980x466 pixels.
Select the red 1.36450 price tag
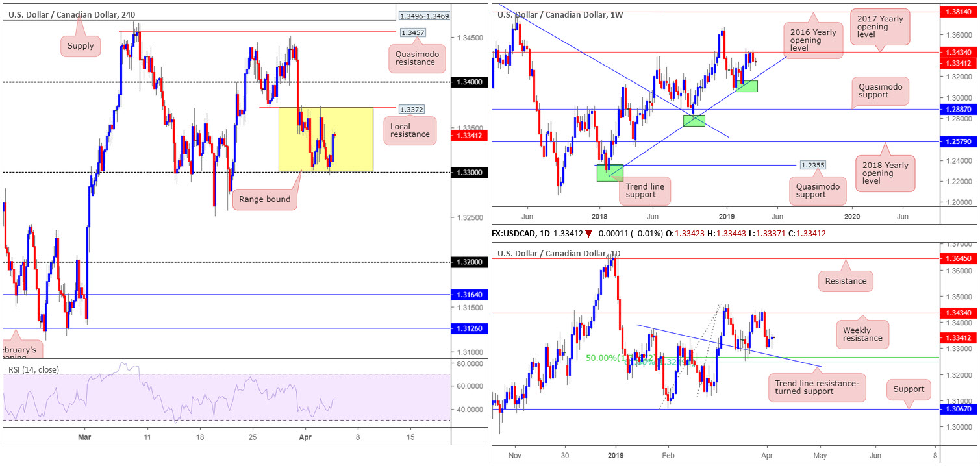959,258
